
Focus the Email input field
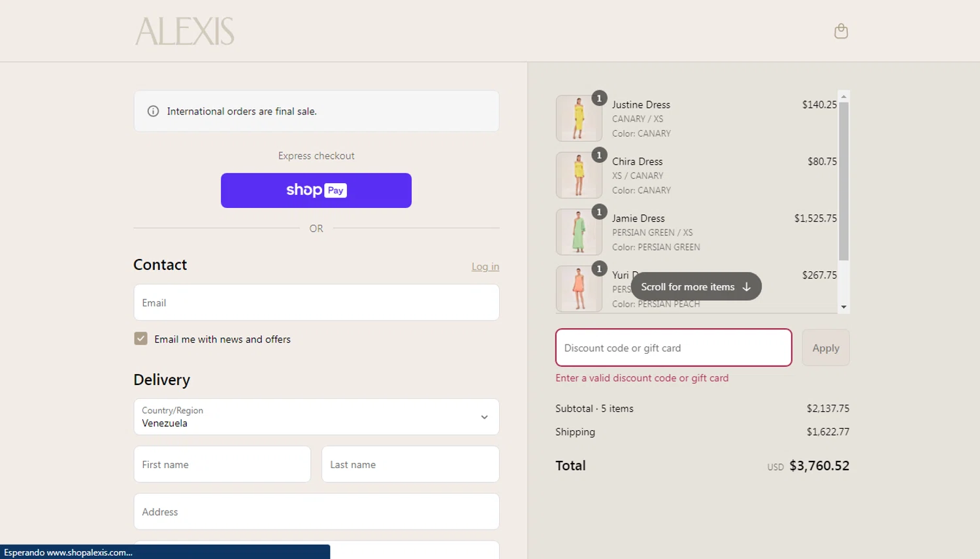coord(316,302)
